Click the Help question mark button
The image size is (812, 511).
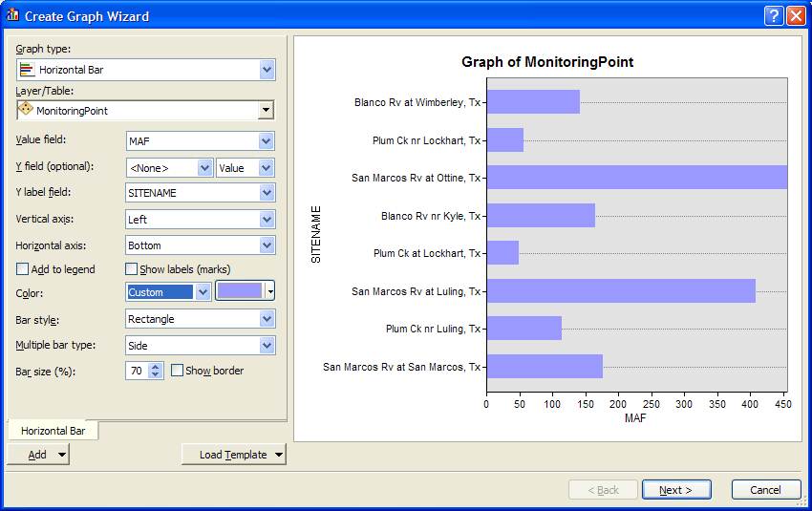(x=774, y=15)
